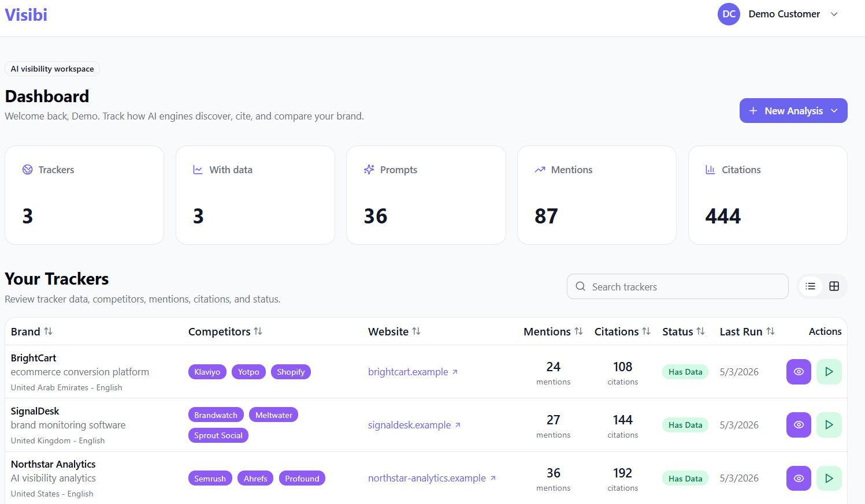
Task: Open brightcart.example website link
Action: point(413,372)
